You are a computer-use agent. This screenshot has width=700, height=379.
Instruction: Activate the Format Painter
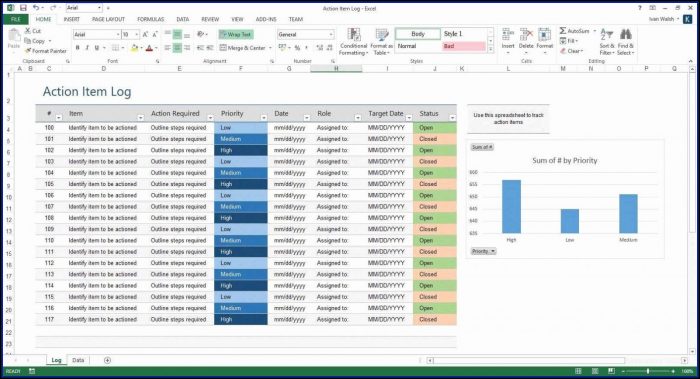46,51
